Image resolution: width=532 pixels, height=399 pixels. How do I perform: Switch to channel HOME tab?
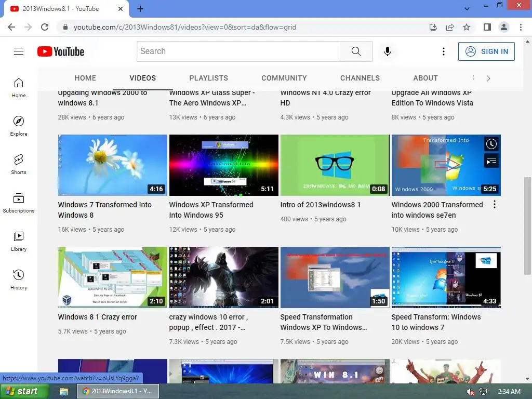tap(85, 78)
